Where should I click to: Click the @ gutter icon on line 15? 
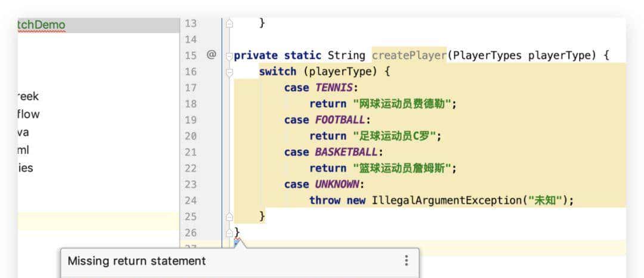[x=211, y=55]
